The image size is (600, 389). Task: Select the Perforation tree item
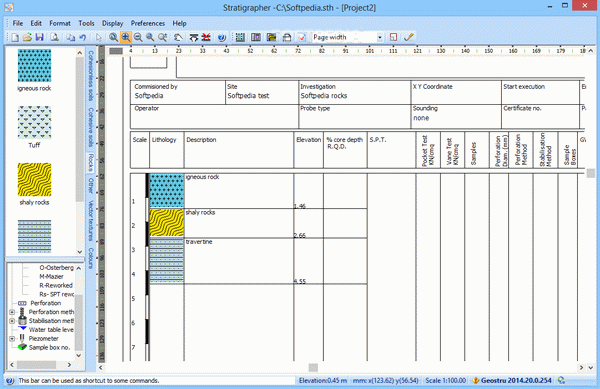pos(46,303)
